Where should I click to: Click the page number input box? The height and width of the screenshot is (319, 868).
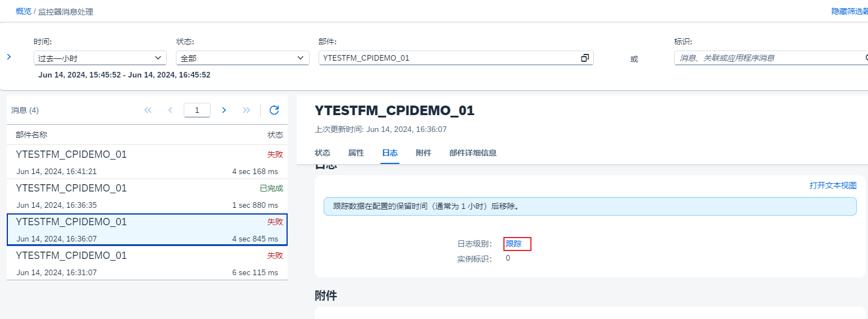click(197, 110)
